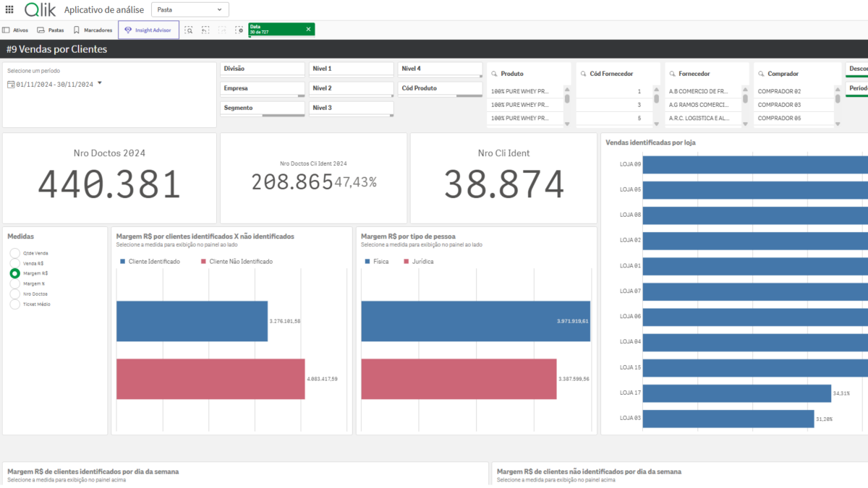Open the Marcadores bookmarks menu

tap(93, 30)
